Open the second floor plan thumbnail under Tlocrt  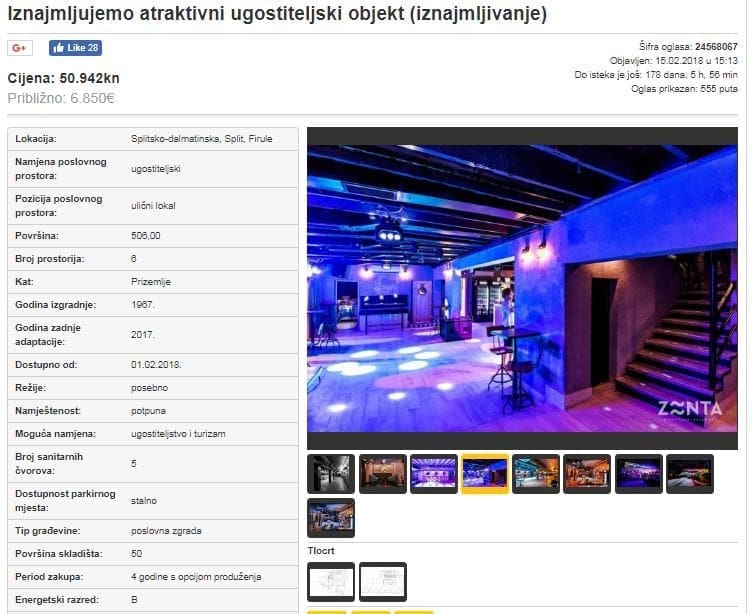tap(383, 581)
